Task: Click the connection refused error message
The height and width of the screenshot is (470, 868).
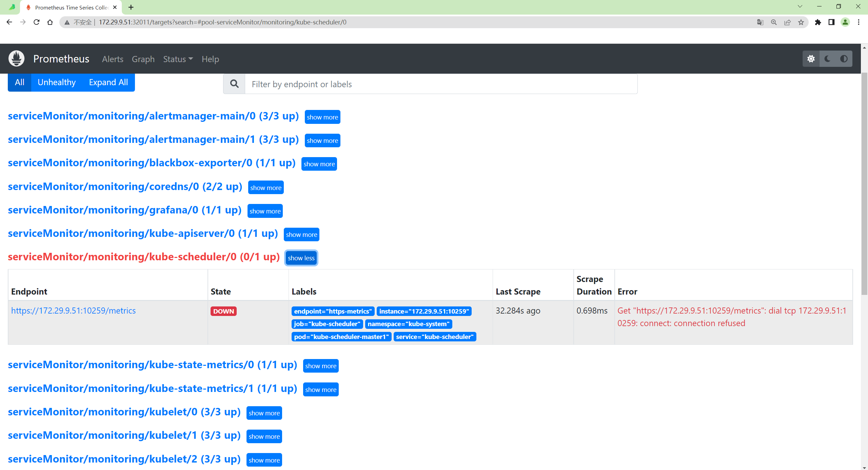Action: coord(732,317)
